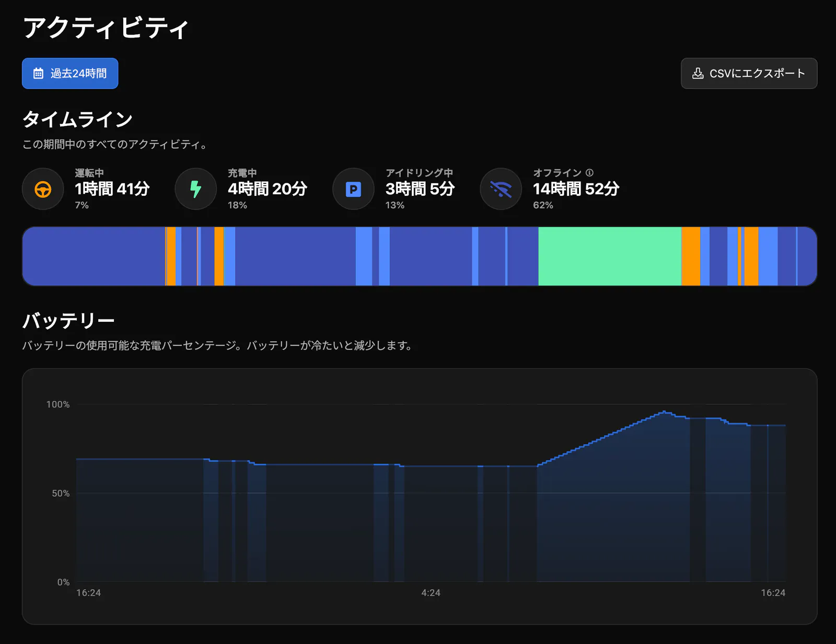Screen dimensions: 836x644
Task: Click the 14時間 52分 offline duration
Action: 576,189
